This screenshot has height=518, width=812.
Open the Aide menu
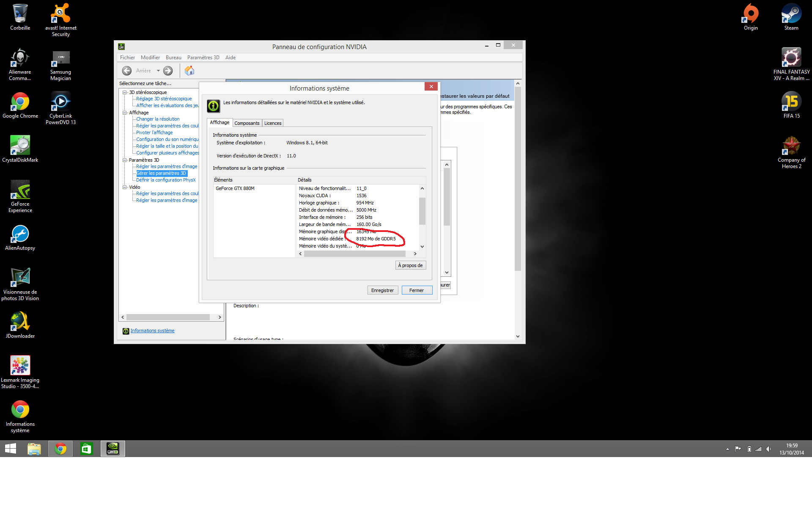[x=230, y=58]
